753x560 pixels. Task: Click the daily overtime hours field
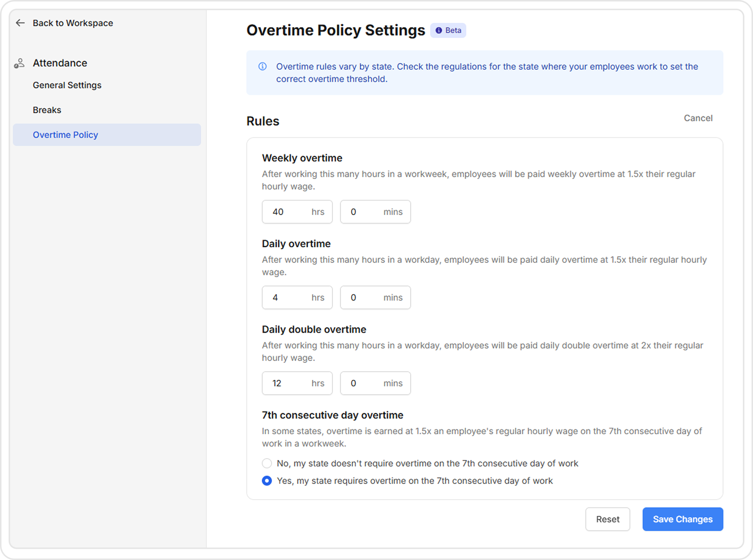297,297
